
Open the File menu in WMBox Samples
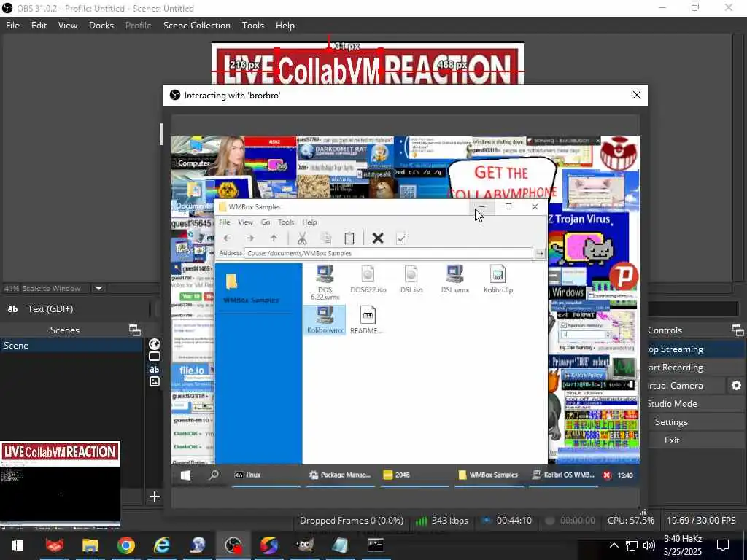click(225, 222)
